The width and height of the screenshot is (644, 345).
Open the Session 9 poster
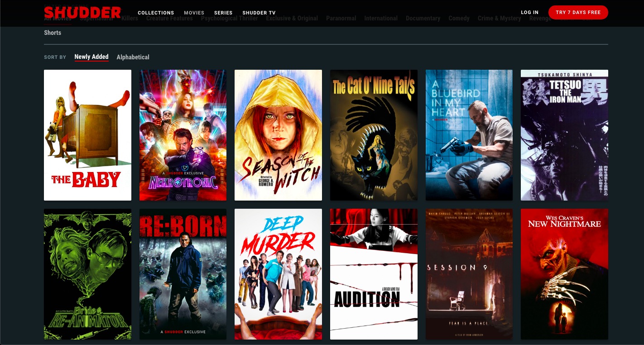469,274
